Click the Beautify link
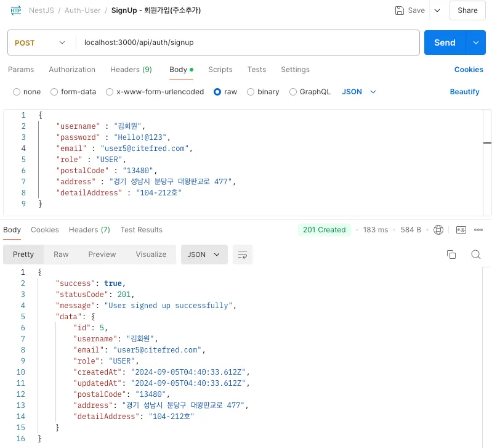 coord(464,92)
